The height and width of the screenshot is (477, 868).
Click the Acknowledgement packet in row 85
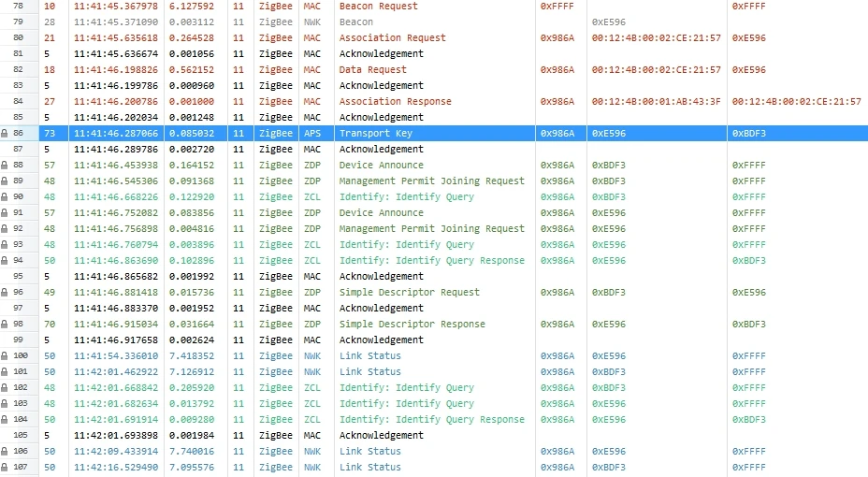(x=381, y=117)
